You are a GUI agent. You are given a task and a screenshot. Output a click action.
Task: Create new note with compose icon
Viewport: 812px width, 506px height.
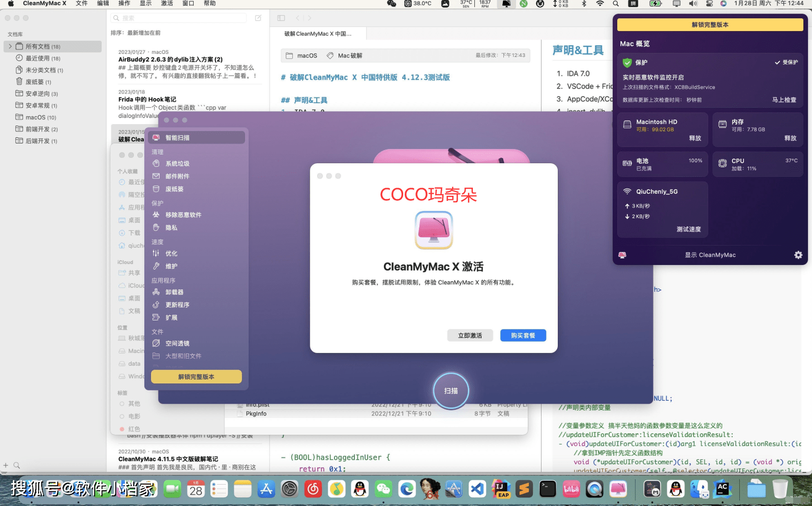(x=258, y=18)
